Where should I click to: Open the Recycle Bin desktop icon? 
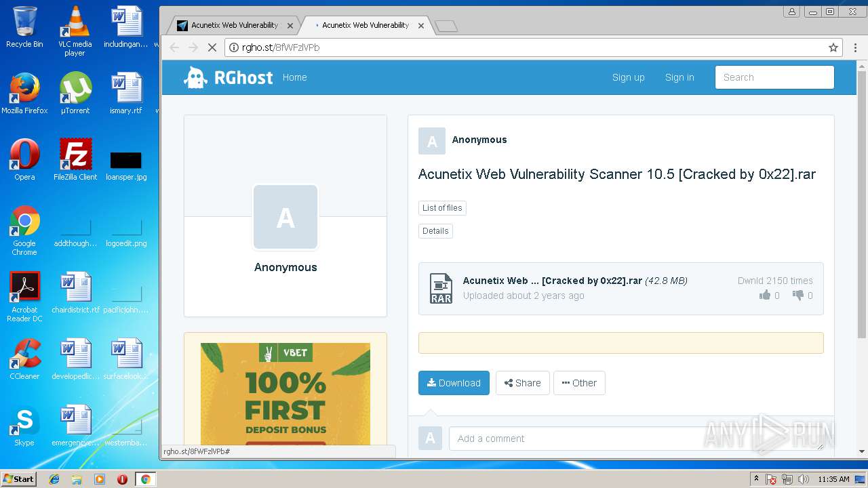tap(24, 27)
